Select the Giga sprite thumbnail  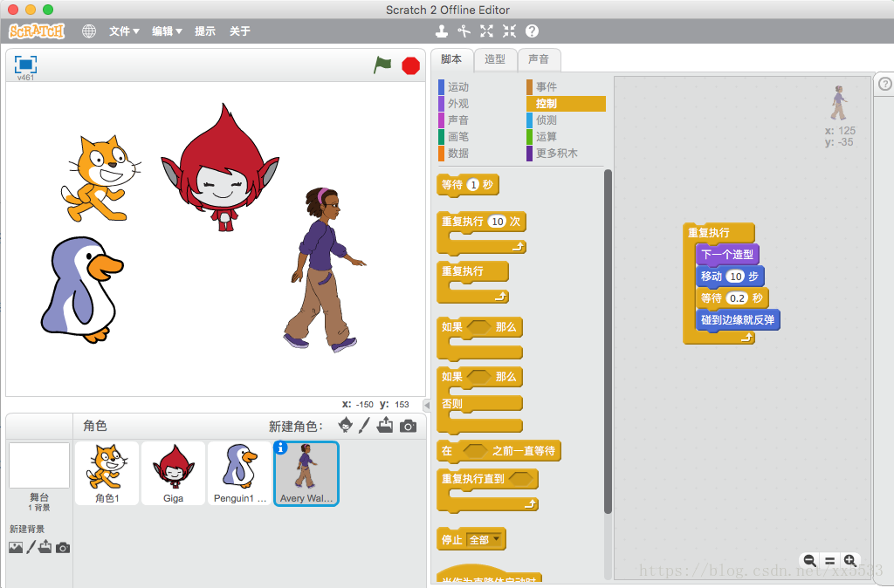(173, 473)
